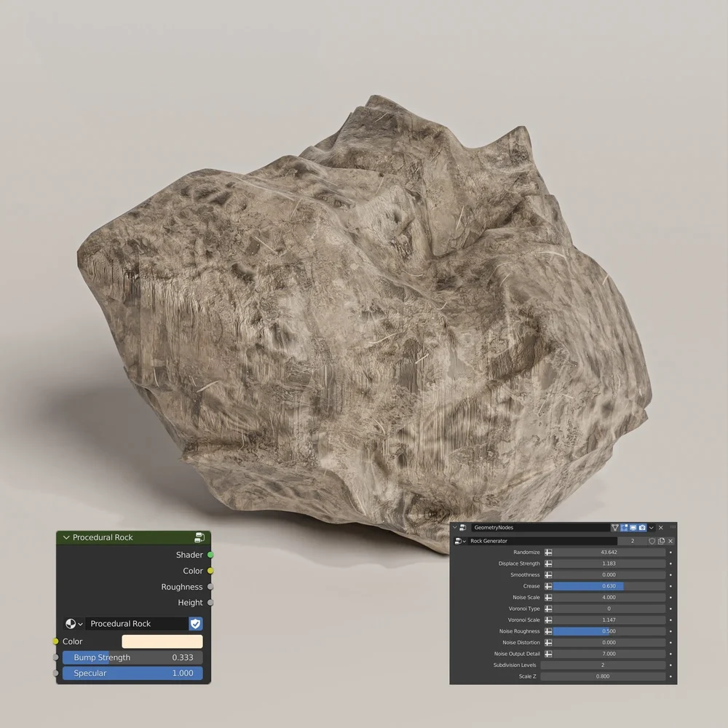The image size is (728, 728).
Task: Click the Subdivision Levels value field
Action: pos(603,665)
